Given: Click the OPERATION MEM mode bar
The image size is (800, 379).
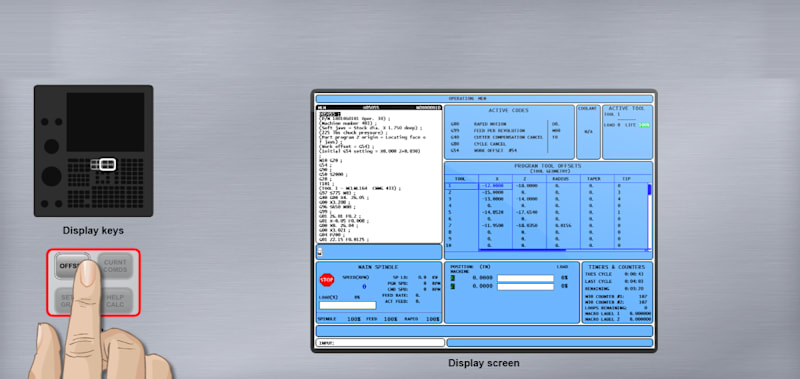Looking at the screenshot, I should 484,98.
